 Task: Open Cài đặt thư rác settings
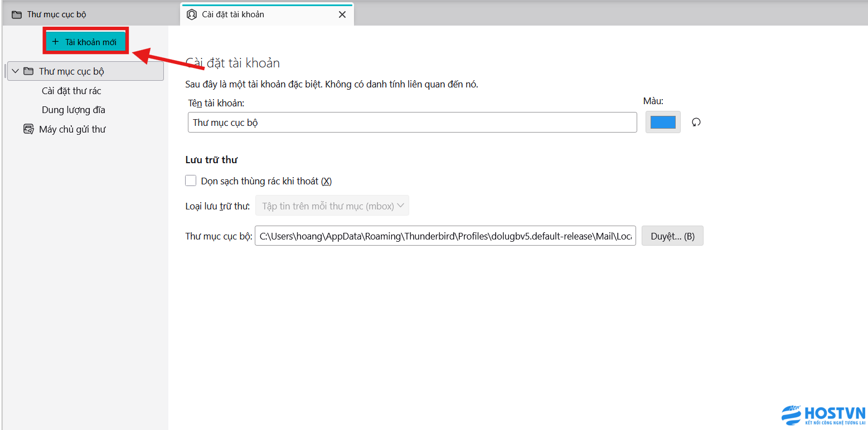(71, 91)
